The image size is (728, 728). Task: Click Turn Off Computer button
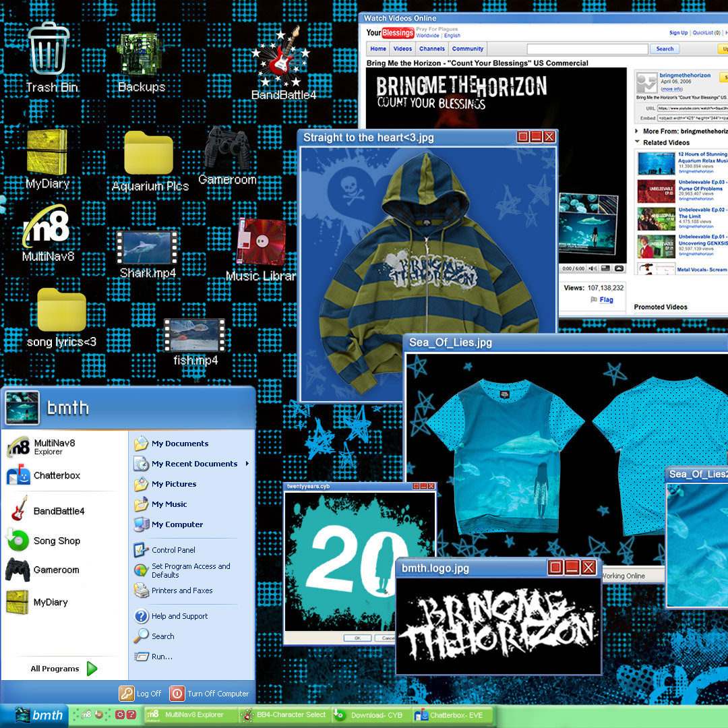point(210,694)
